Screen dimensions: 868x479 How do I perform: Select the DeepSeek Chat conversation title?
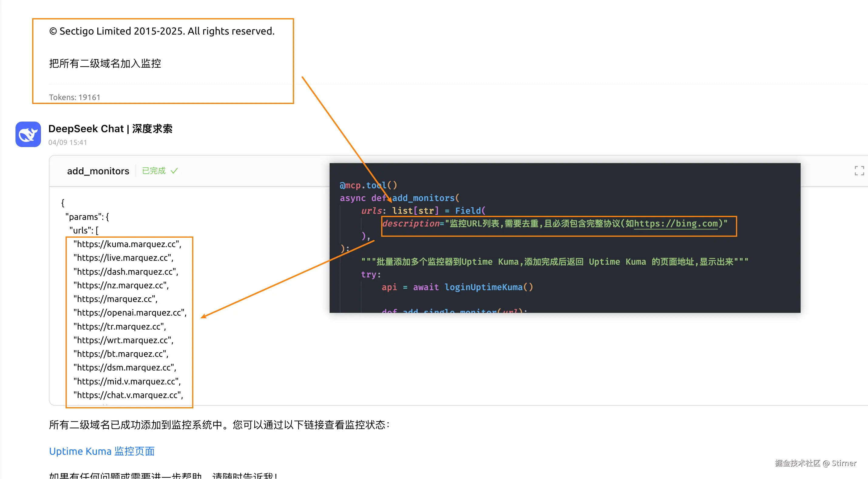(110, 129)
